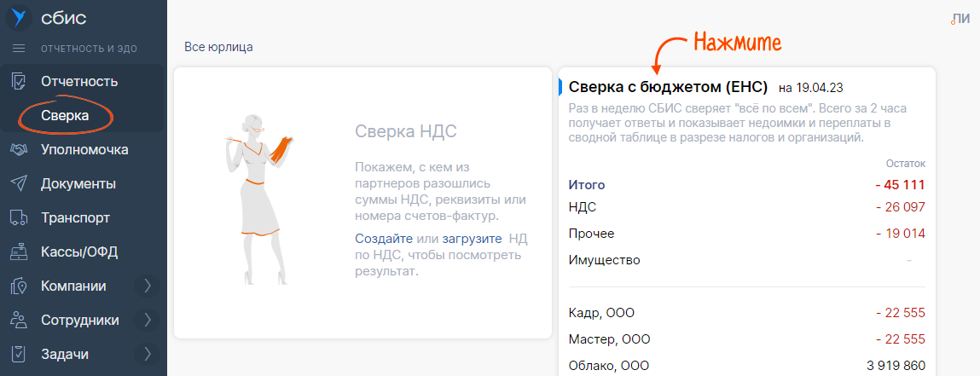Click the СБИС bird logo
Image resolution: width=980 pixels, height=376 pixels.
18,18
